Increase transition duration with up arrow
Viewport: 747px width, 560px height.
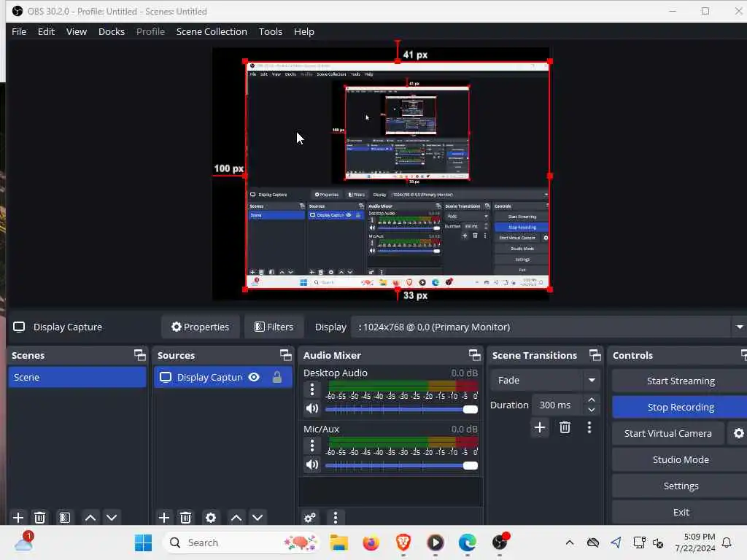click(591, 400)
